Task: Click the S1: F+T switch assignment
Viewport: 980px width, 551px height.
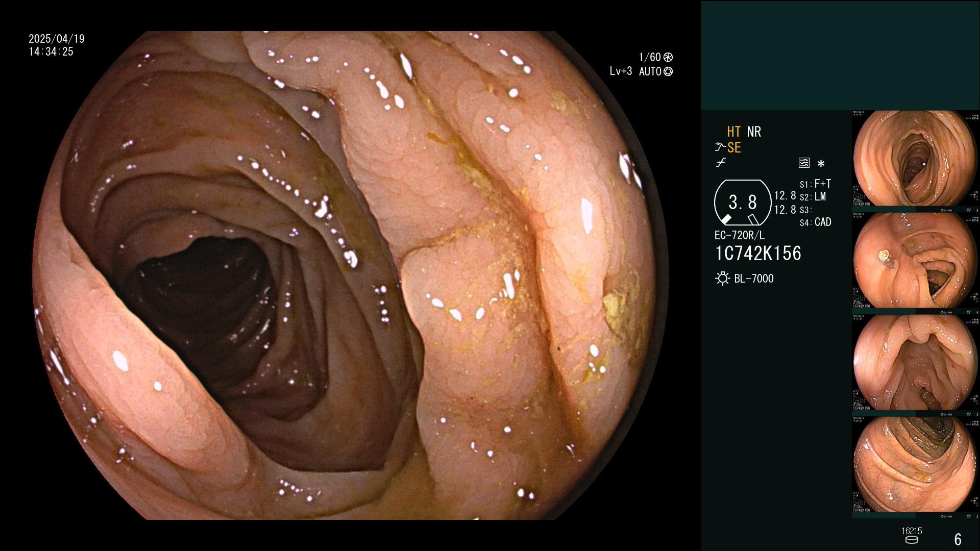Action: 815,184
